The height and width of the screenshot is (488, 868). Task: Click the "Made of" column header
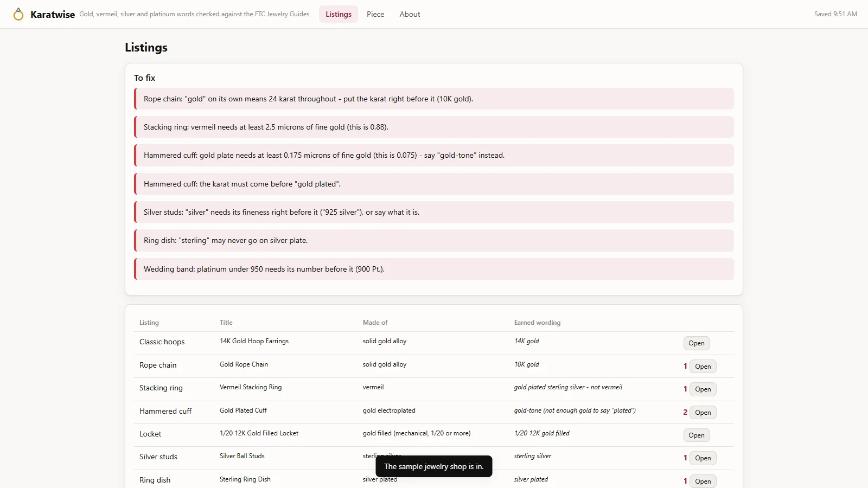click(x=375, y=323)
